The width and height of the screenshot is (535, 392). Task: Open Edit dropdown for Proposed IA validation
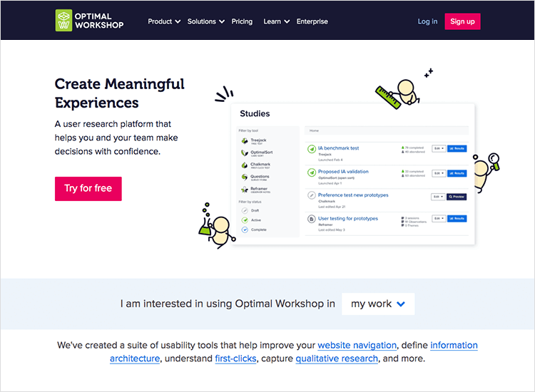point(439,173)
